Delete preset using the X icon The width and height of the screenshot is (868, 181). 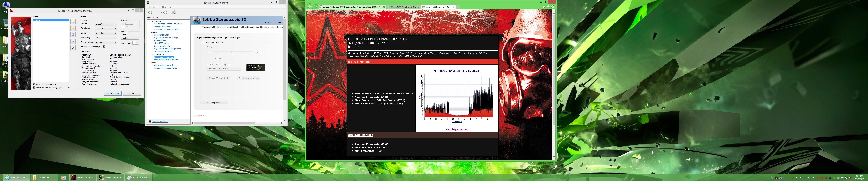(73, 48)
